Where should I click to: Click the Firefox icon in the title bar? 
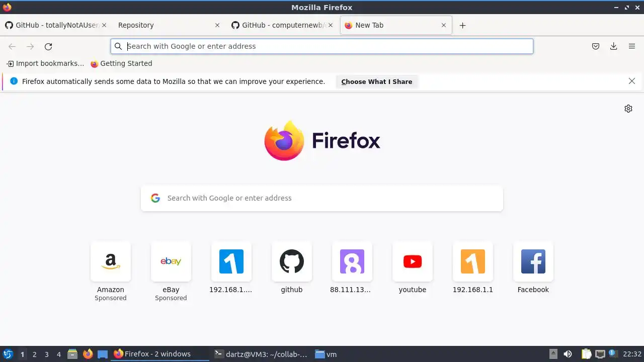tap(7, 7)
